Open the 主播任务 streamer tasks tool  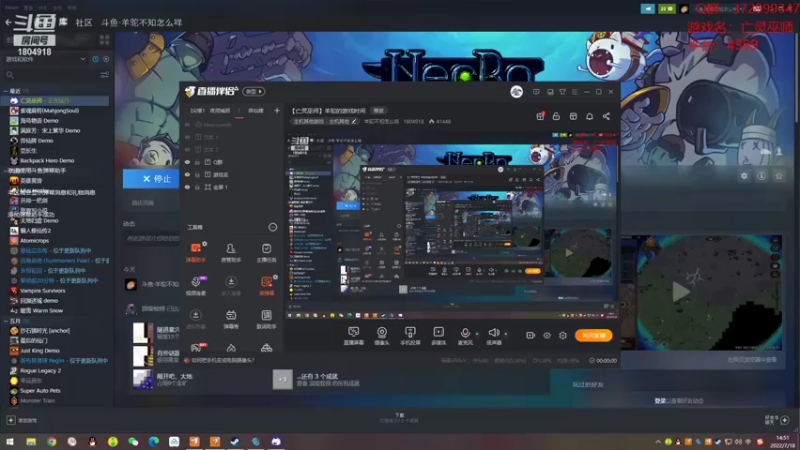(266, 253)
